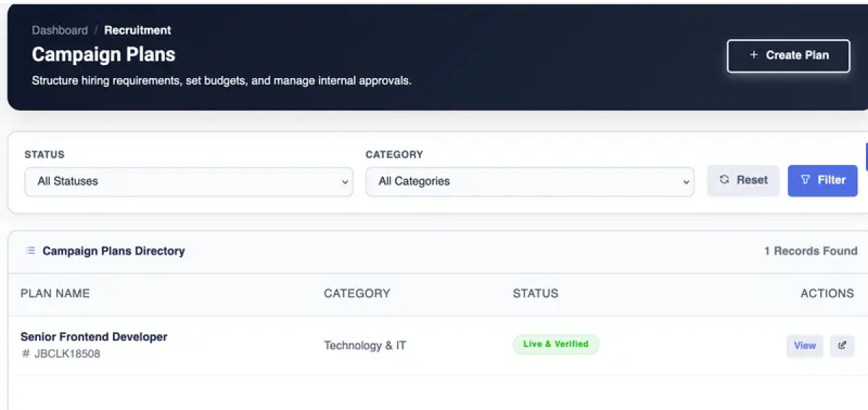Open the Senior Frontend Developer plan name

94,337
